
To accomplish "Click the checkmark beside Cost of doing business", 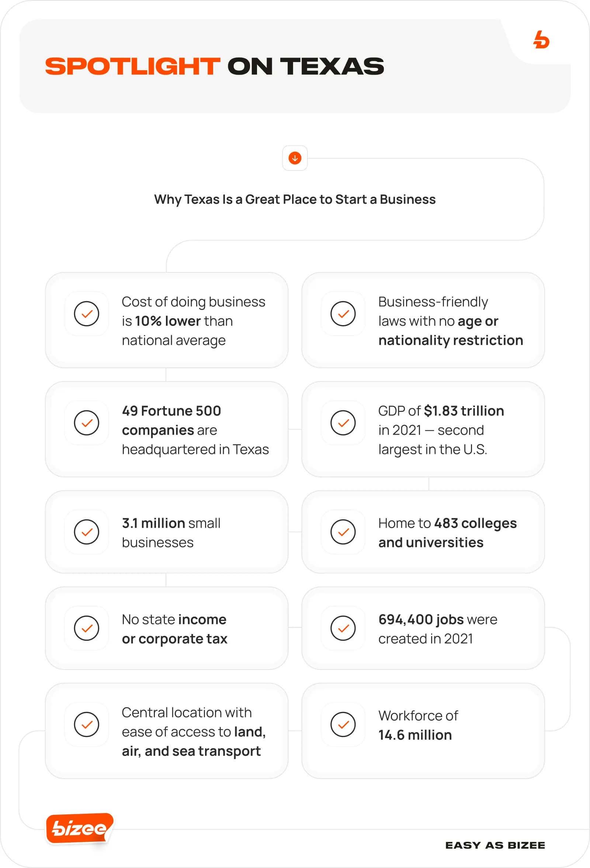I will [x=87, y=314].
